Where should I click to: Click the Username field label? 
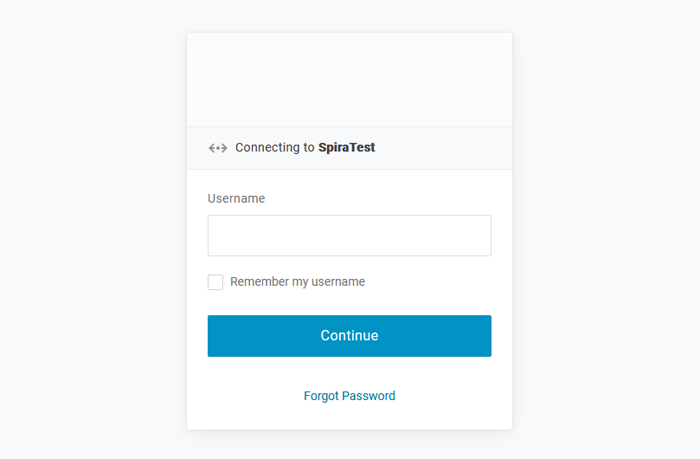[x=236, y=199]
